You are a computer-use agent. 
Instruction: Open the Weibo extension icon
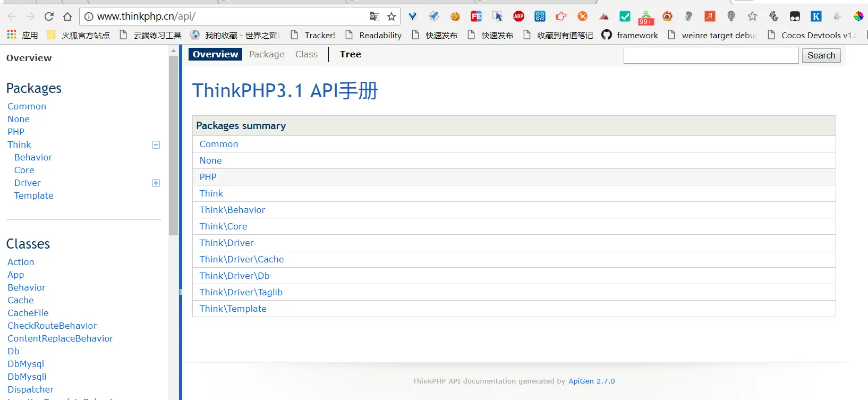[x=668, y=16]
